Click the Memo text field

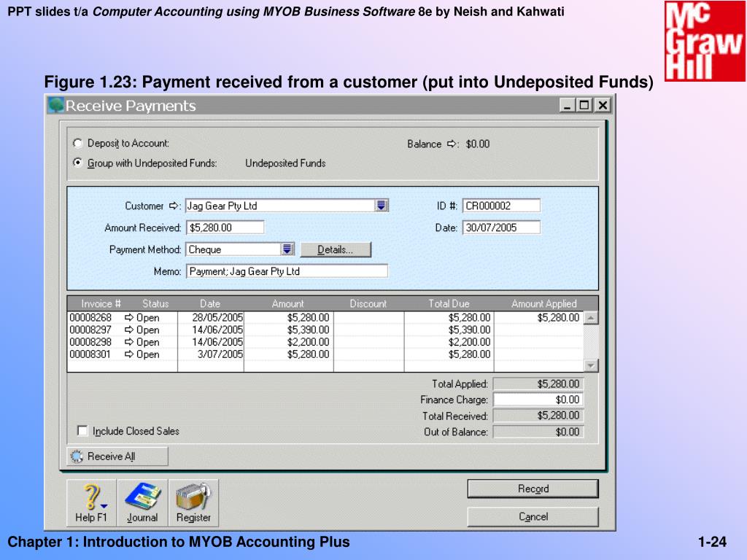tap(287, 271)
